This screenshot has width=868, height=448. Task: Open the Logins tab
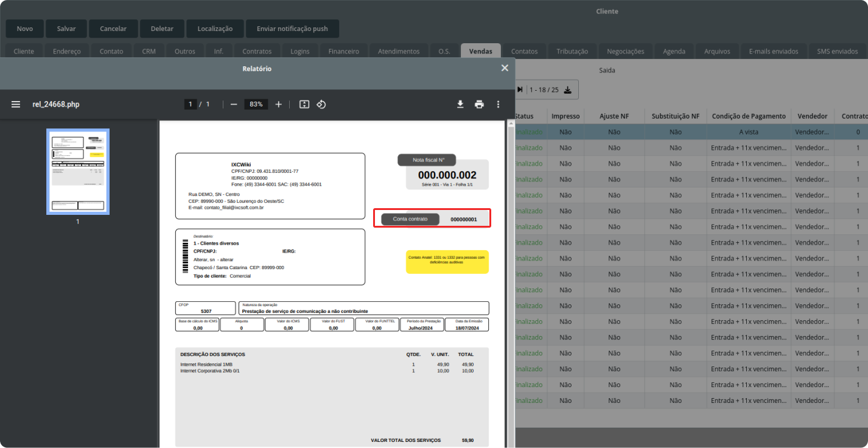[300, 51]
